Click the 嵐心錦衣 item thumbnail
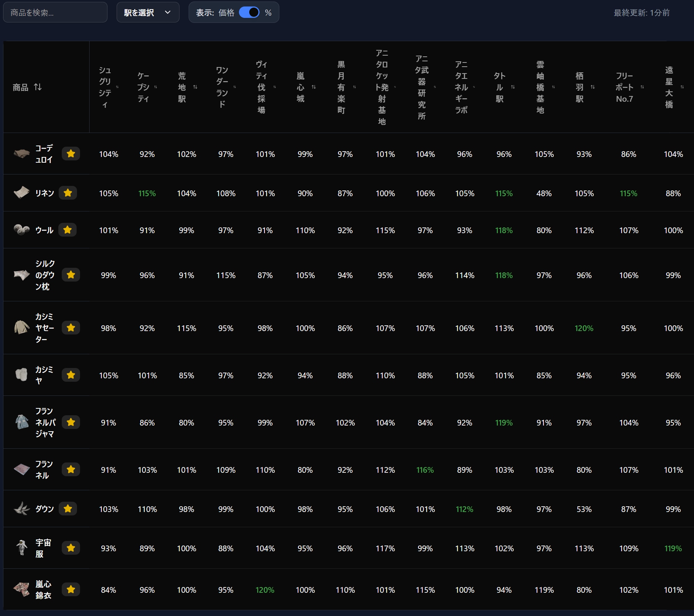The height and width of the screenshot is (616, 694). [22, 589]
